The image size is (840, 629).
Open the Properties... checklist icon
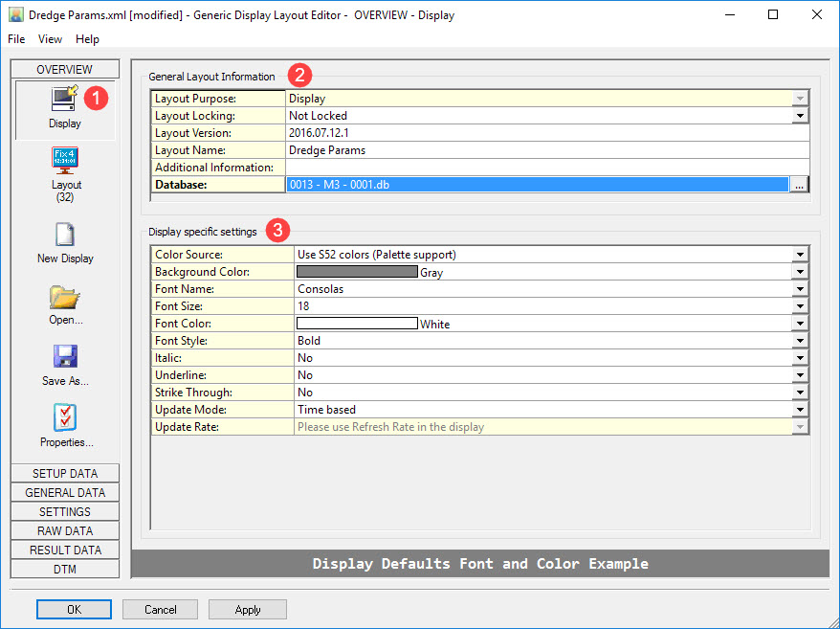pyautogui.click(x=65, y=418)
